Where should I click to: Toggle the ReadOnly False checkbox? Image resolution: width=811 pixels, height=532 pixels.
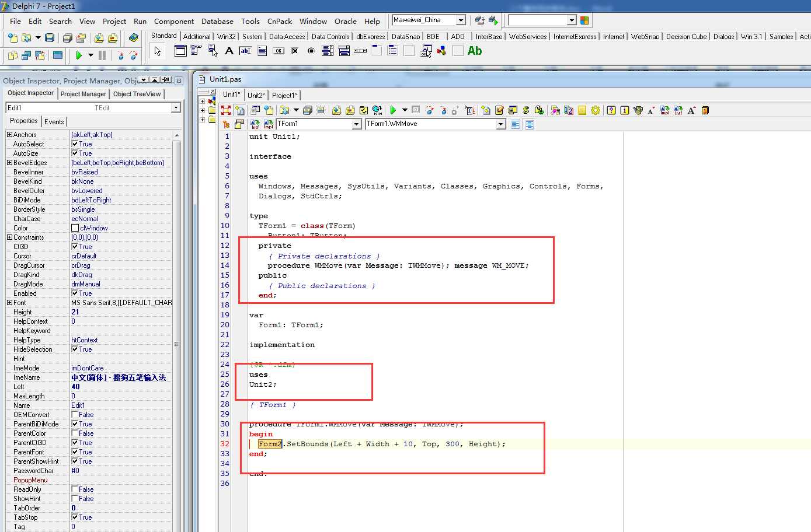coord(75,489)
